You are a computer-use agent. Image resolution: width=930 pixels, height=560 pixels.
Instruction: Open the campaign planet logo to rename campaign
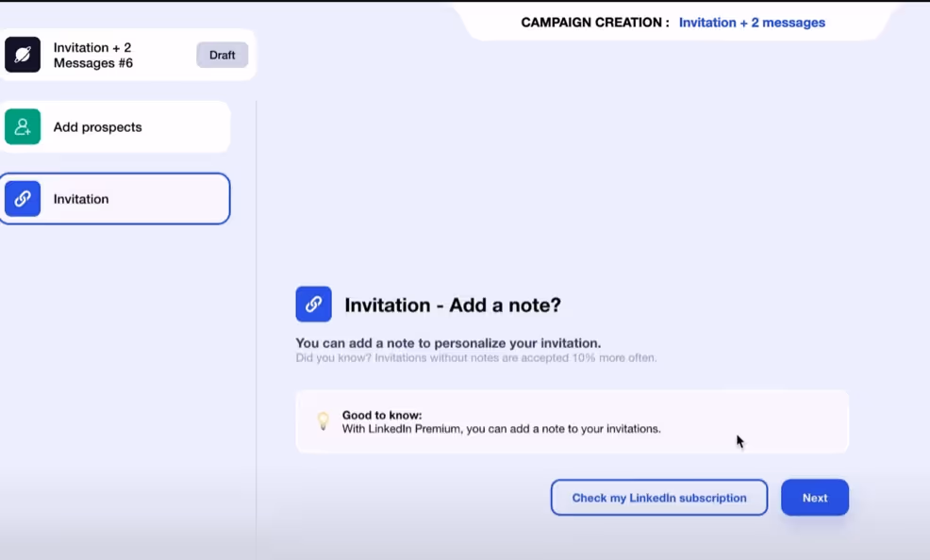click(23, 55)
